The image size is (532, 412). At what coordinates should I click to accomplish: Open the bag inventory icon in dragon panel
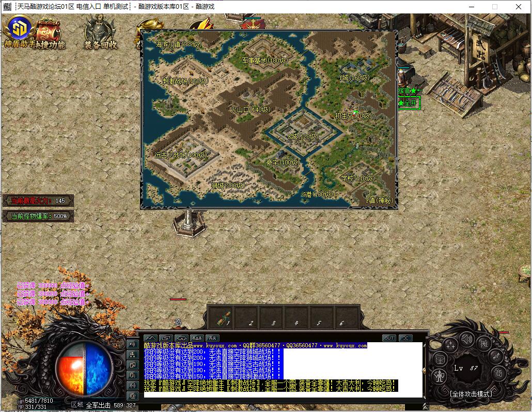440,359
